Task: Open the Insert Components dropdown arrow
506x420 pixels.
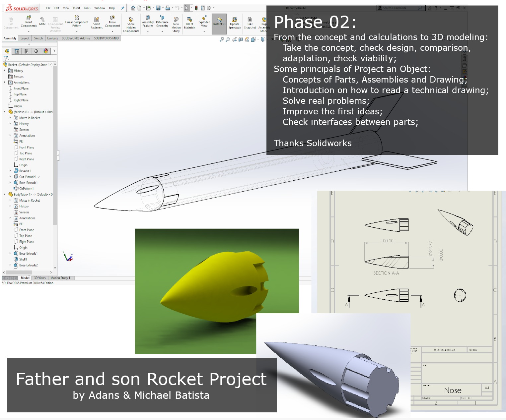Action: coord(29,31)
